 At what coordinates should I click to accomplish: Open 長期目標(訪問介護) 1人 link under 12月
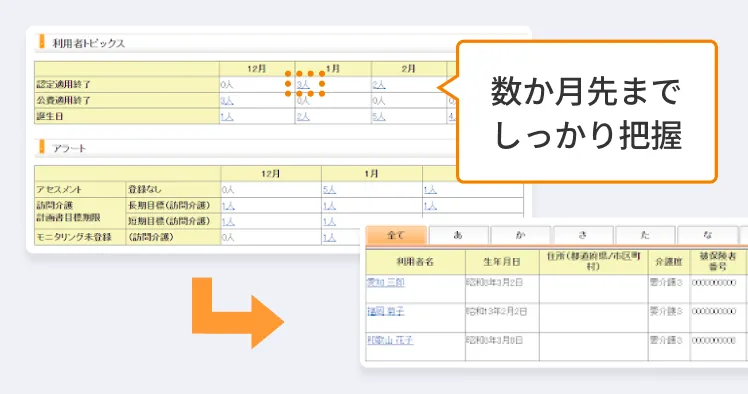point(229,206)
